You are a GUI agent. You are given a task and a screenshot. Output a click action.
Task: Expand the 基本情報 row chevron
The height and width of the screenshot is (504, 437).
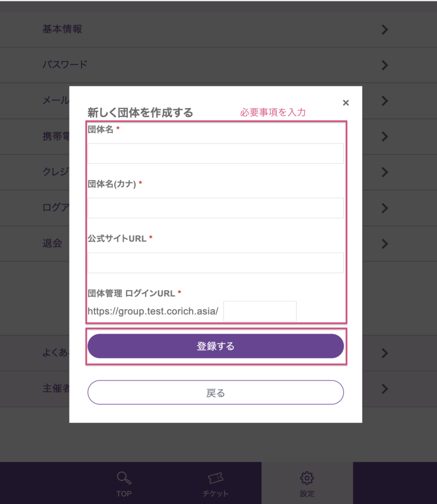[385, 30]
